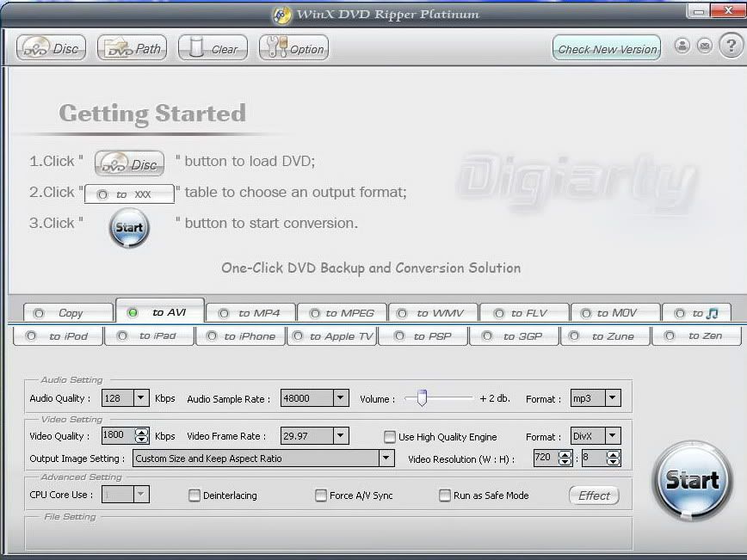Image resolution: width=747 pixels, height=560 pixels.
Task: Enable Use High Quality Engine checkbox
Action: click(x=390, y=437)
